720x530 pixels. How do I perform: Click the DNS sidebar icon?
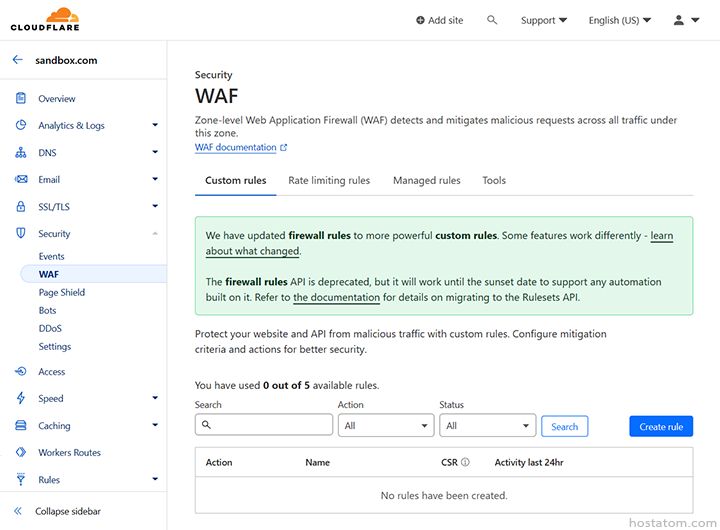coord(20,153)
